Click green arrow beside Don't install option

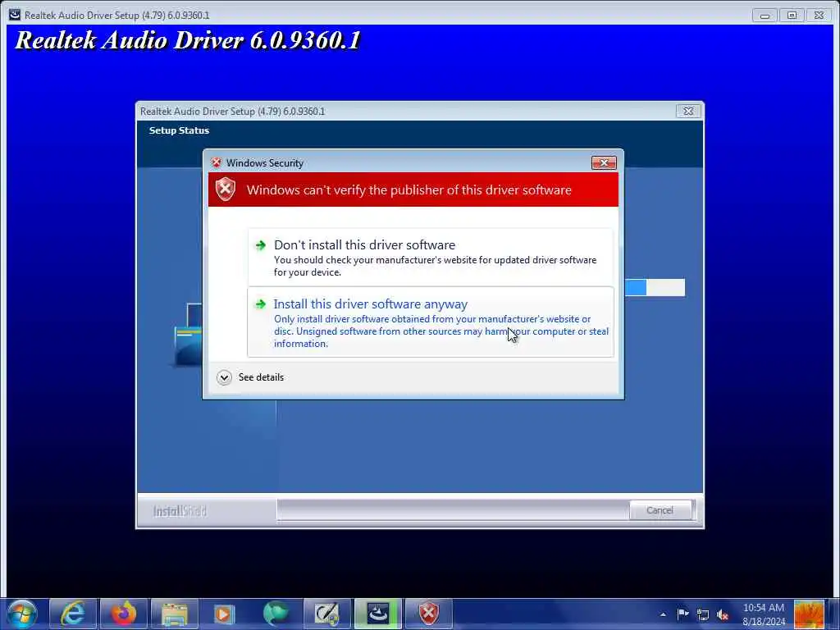click(260, 245)
